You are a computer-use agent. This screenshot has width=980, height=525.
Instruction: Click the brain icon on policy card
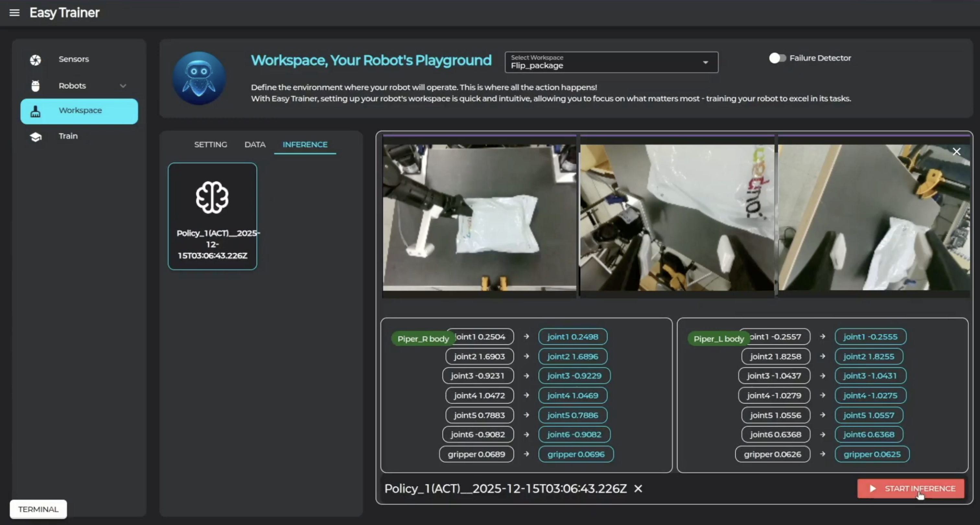tap(212, 197)
